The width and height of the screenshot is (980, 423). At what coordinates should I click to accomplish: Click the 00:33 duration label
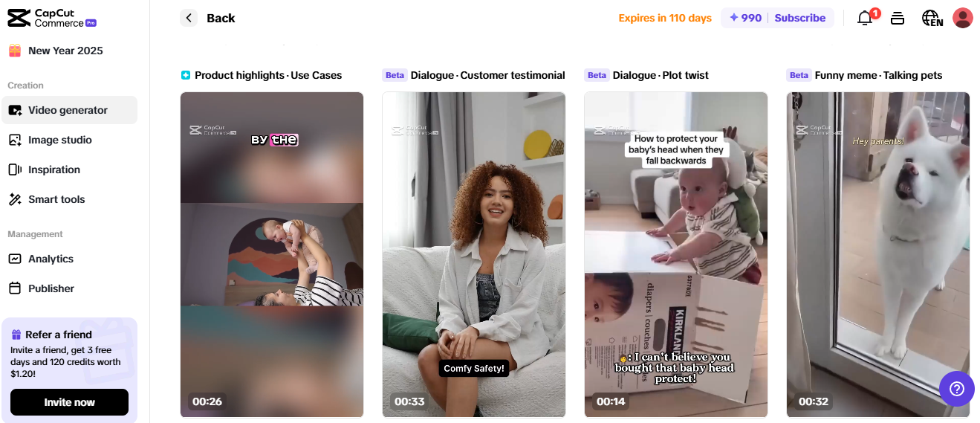[x=409, y=401]
